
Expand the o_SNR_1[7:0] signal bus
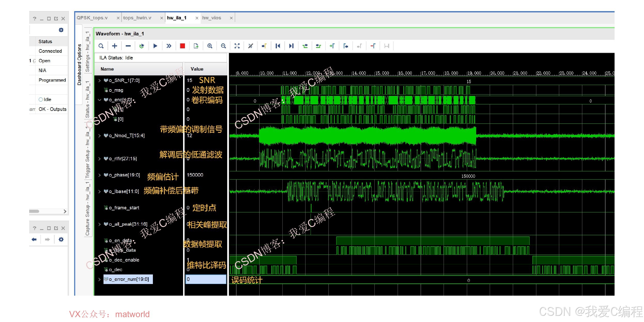tap(99, 81)
